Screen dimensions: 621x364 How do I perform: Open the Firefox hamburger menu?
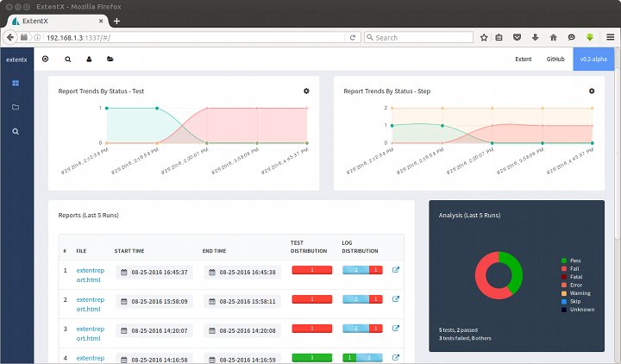click(610, 37)
